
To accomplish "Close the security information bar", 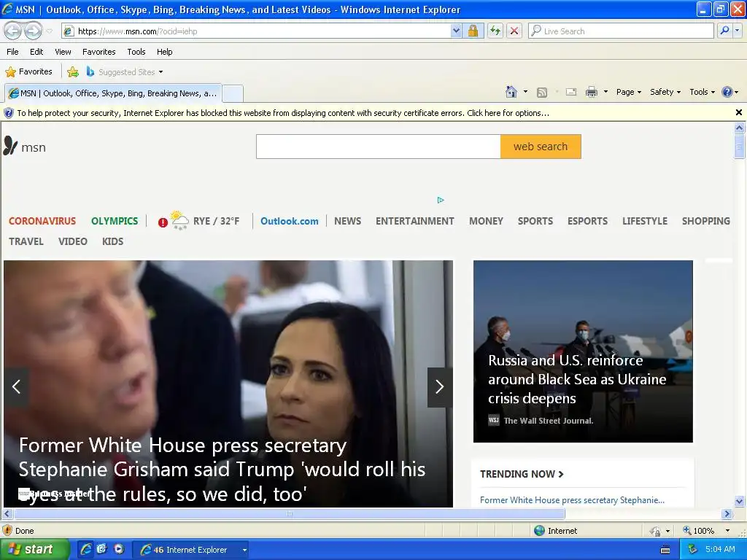I will tap(738, 112).
